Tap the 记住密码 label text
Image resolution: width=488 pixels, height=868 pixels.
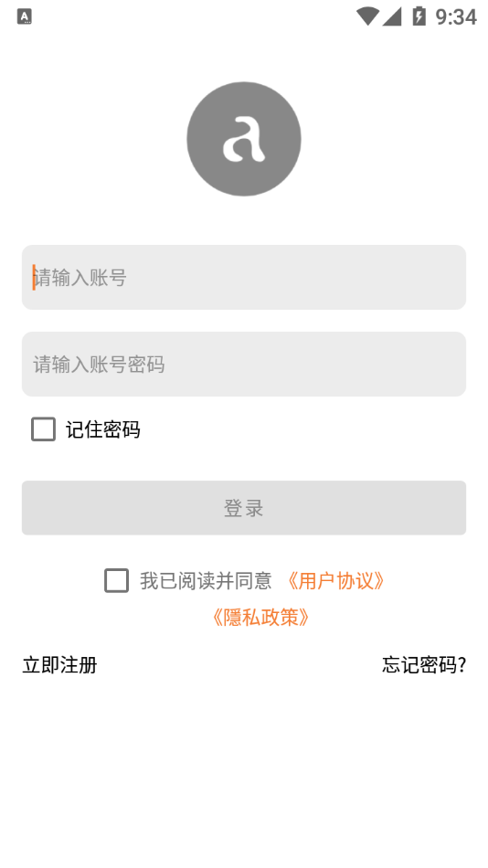(x=103, y=429)
